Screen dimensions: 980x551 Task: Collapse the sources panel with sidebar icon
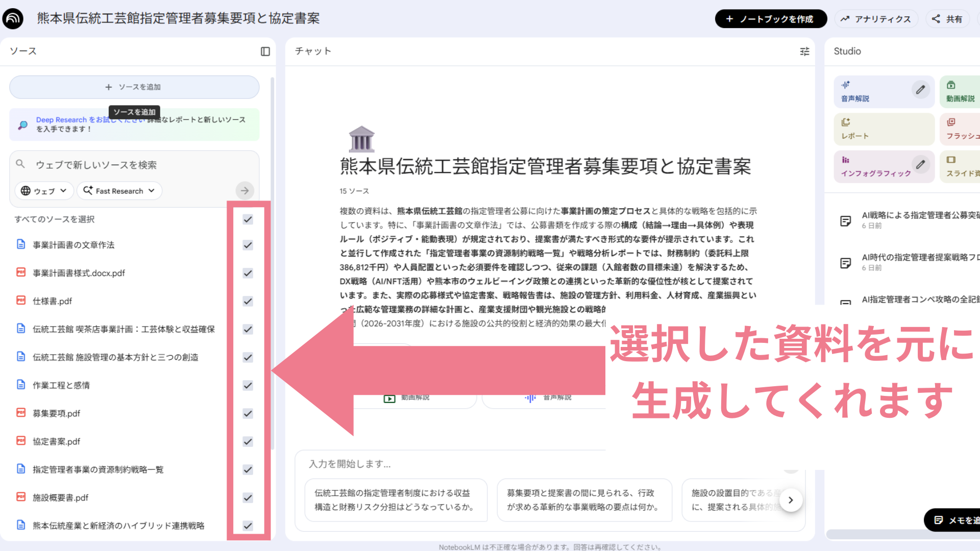[x=265, y=52]
